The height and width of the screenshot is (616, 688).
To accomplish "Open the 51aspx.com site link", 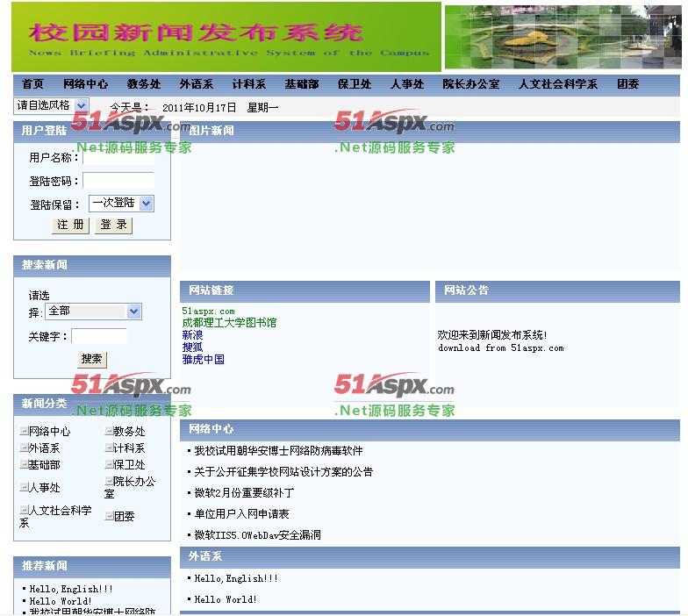I will pos(209,311).
